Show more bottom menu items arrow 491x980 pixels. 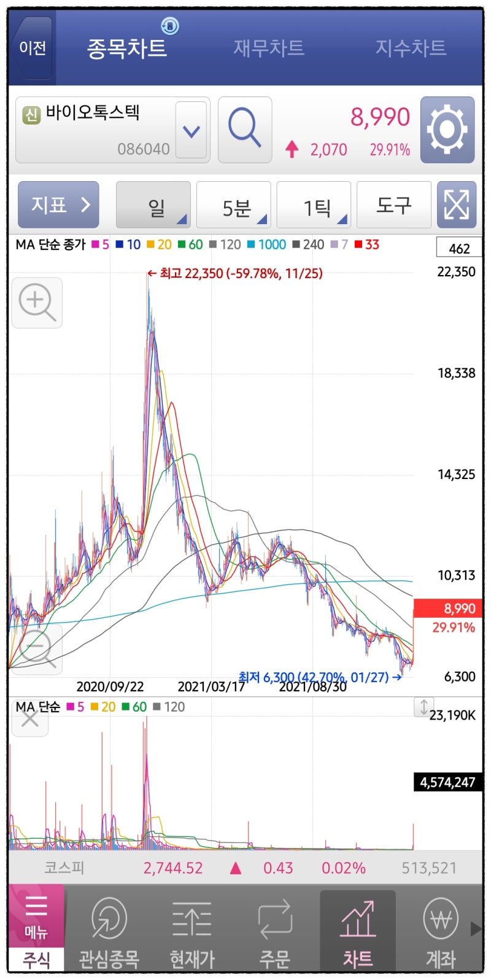point(476,928)
